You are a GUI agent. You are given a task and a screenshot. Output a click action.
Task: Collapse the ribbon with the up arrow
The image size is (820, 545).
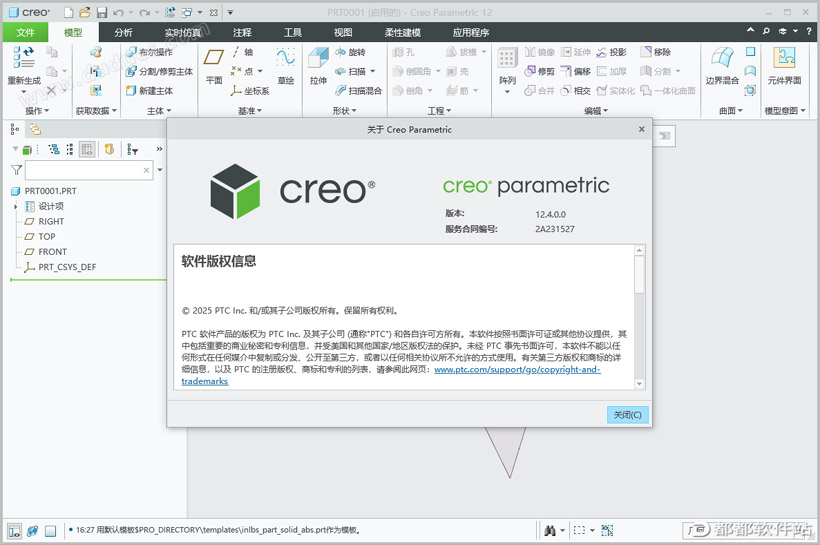(750, 30)
